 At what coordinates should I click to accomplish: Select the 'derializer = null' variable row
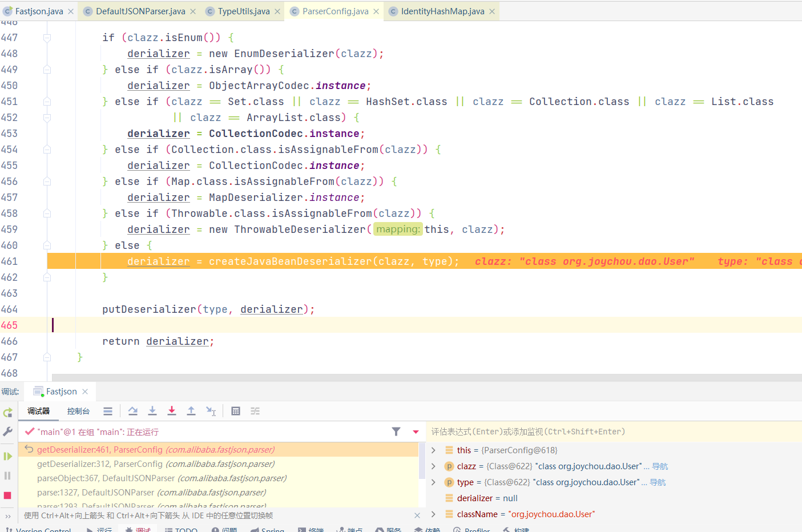pyautogui.click(x=614, y=498)
